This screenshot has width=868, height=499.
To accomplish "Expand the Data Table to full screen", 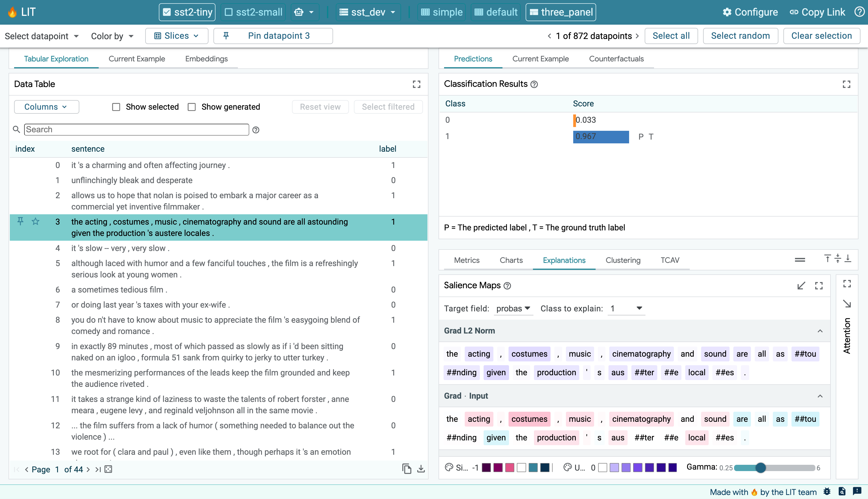I will (416, 84).
